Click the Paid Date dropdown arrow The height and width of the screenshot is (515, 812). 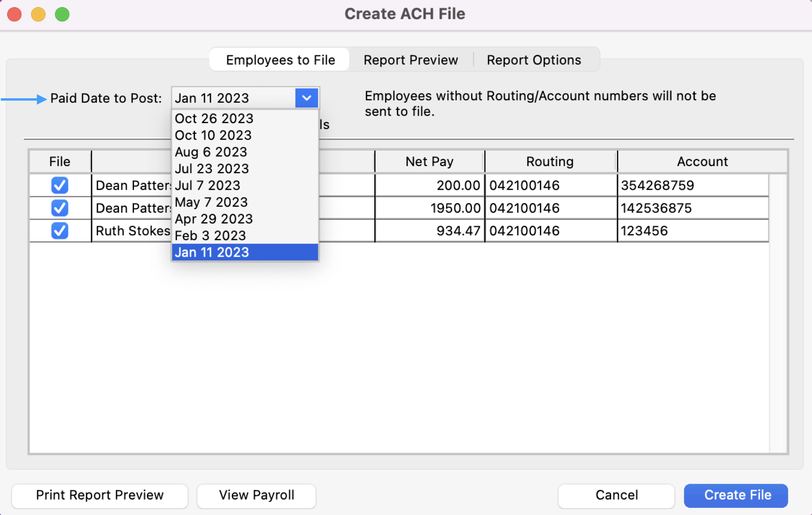306,98
